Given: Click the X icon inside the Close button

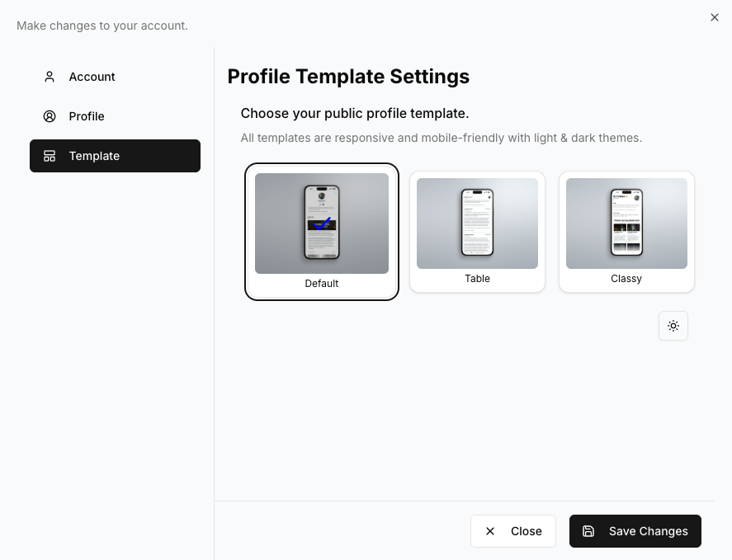Looking at the screenshot, I should tap(490, 531).
